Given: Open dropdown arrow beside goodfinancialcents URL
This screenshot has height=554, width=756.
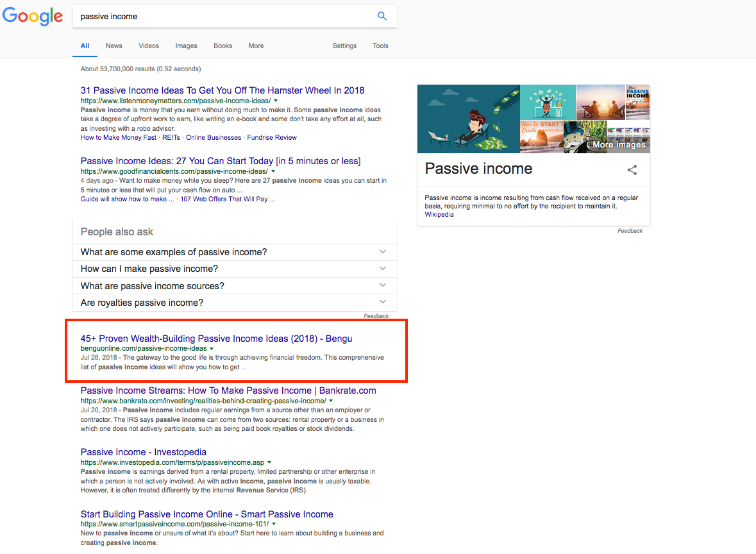Looking at the screenshot, I should [273, 171].
